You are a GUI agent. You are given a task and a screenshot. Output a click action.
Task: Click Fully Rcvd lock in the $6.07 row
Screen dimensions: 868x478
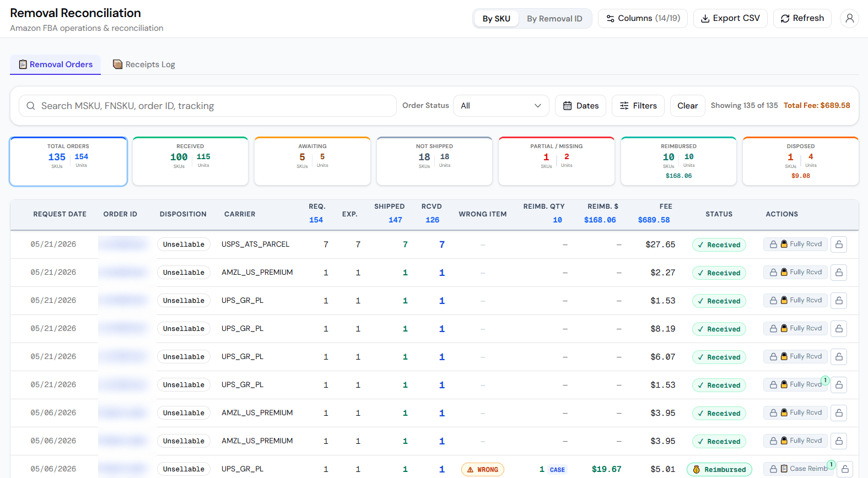tap(795, 356)
